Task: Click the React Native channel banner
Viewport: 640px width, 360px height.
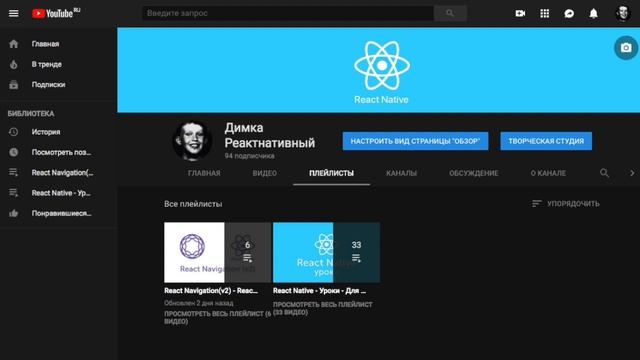Action: click(378, 70)
